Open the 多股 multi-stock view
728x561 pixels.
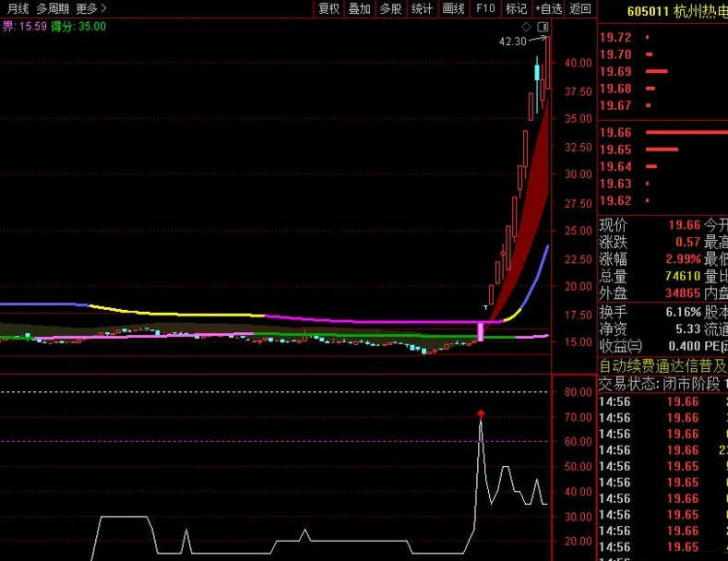tap(390, 8)
